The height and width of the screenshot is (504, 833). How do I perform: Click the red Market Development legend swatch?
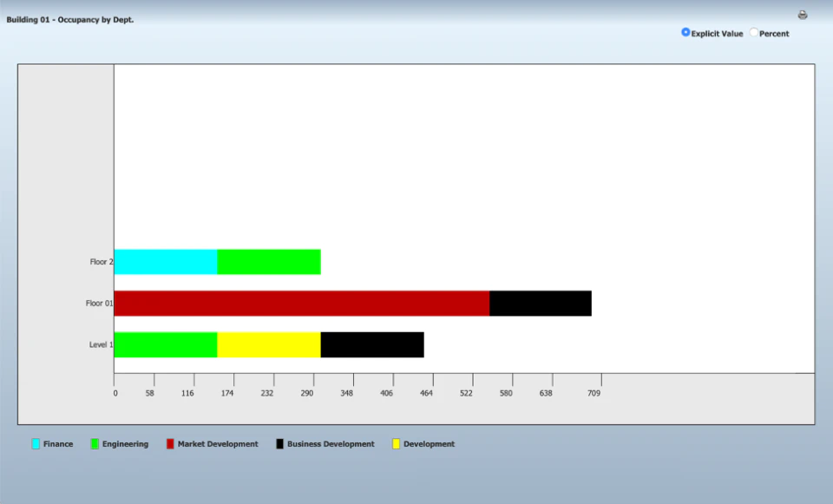[x=170, y=444]
